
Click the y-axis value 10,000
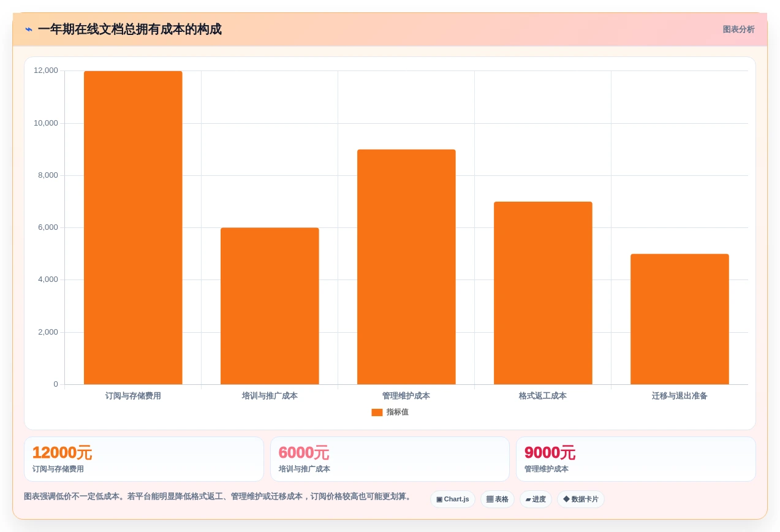[46, 123]
